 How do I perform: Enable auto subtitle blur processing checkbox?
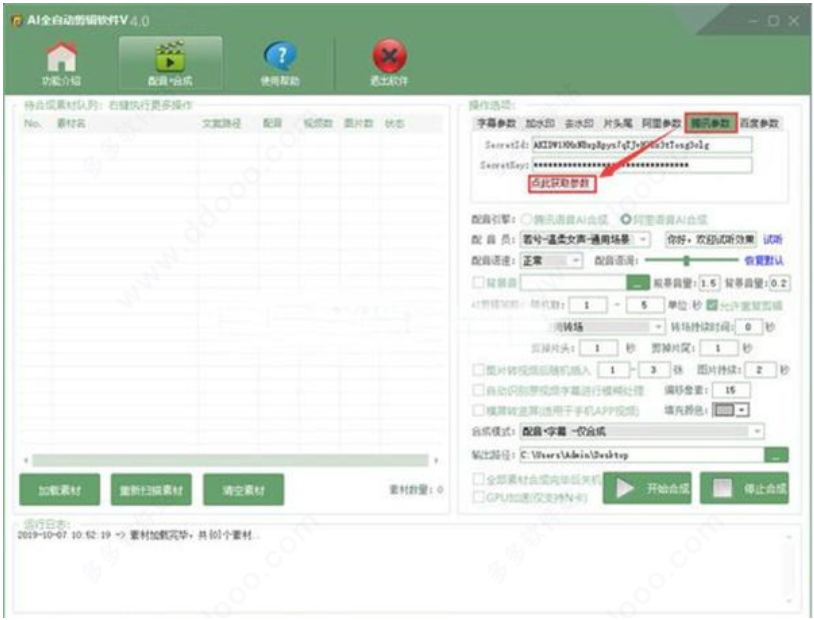pos(478,390)
